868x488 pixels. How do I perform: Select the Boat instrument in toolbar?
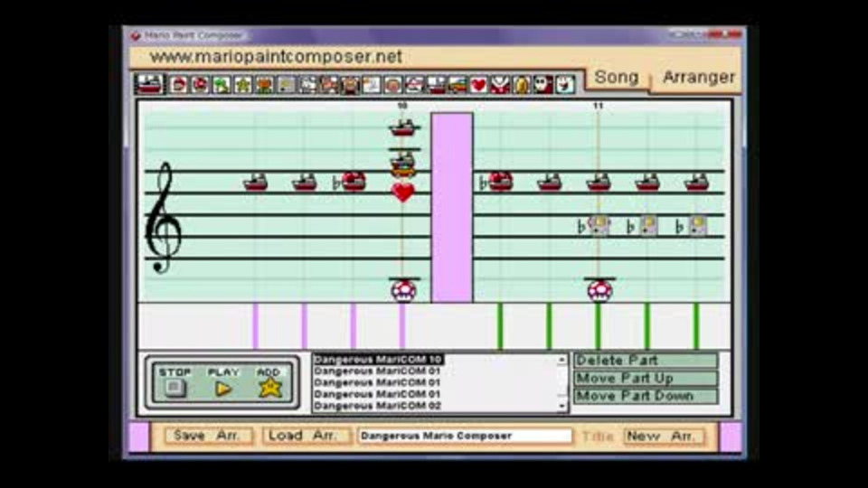tap(436, 85)
